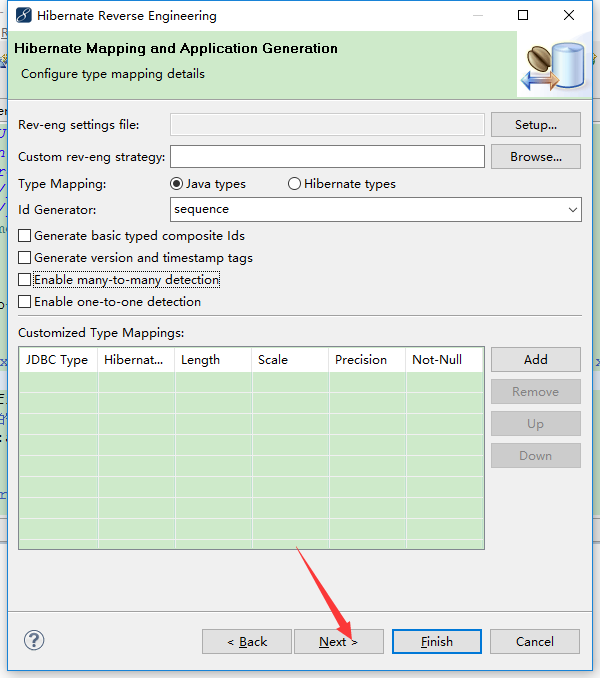600x678 pixels.
Task: Go back with the Back button
Action: pos(247,642)
